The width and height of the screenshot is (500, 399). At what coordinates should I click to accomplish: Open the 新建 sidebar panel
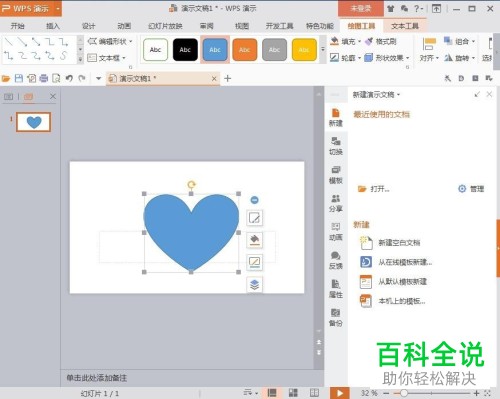[x=336, y=118]
